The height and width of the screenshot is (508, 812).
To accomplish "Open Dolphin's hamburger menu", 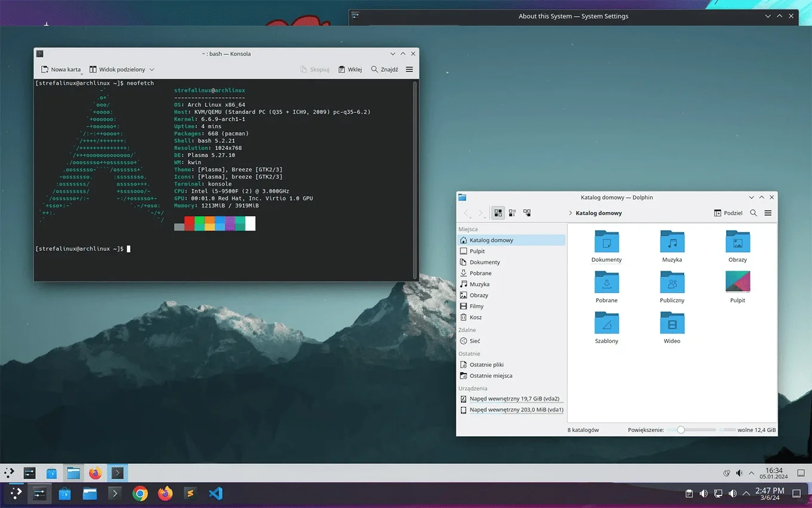I will [x=768, y=213].
